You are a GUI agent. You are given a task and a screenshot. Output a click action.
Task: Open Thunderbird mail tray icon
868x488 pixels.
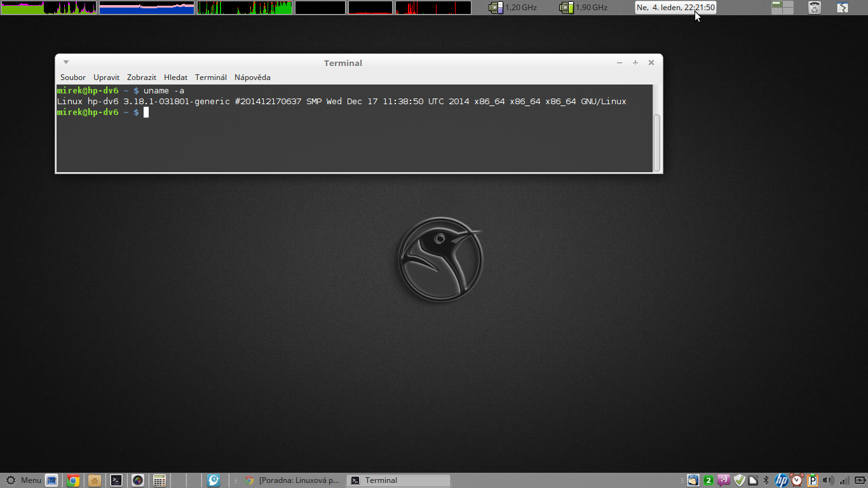693,480
